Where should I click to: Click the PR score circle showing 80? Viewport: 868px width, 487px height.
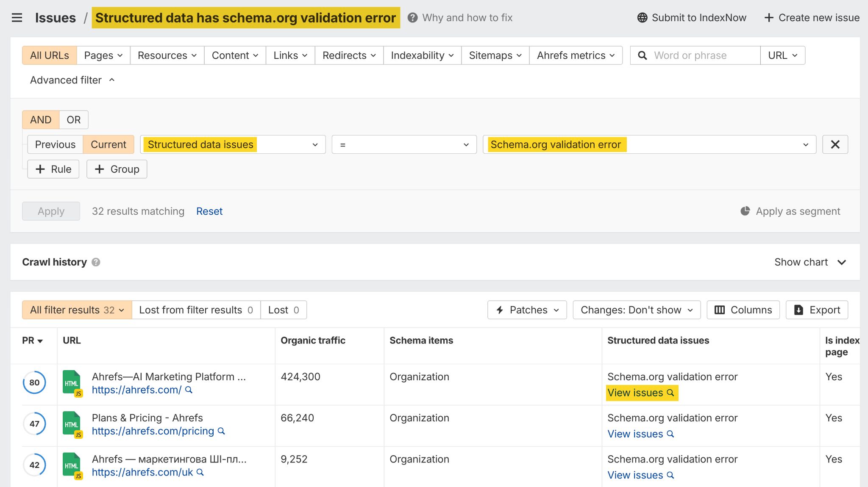pyautogui.click(x=34, y=382)
